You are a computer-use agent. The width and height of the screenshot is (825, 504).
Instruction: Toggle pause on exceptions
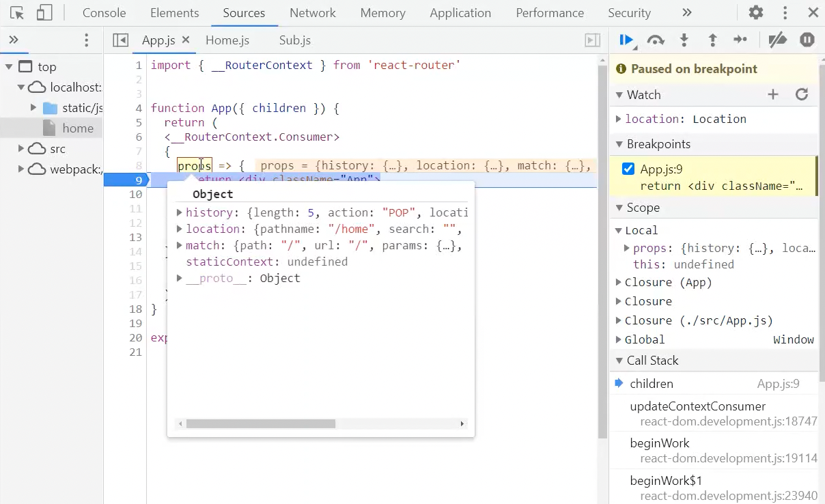[807, 40]
